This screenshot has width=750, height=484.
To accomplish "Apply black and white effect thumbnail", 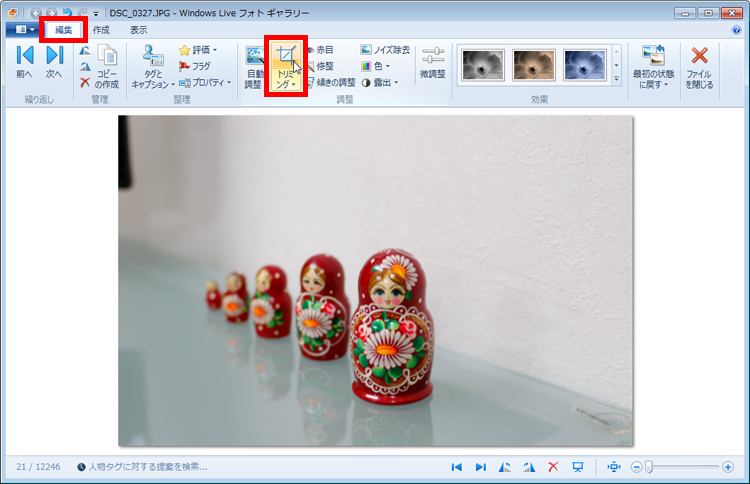I will point(483,65).
